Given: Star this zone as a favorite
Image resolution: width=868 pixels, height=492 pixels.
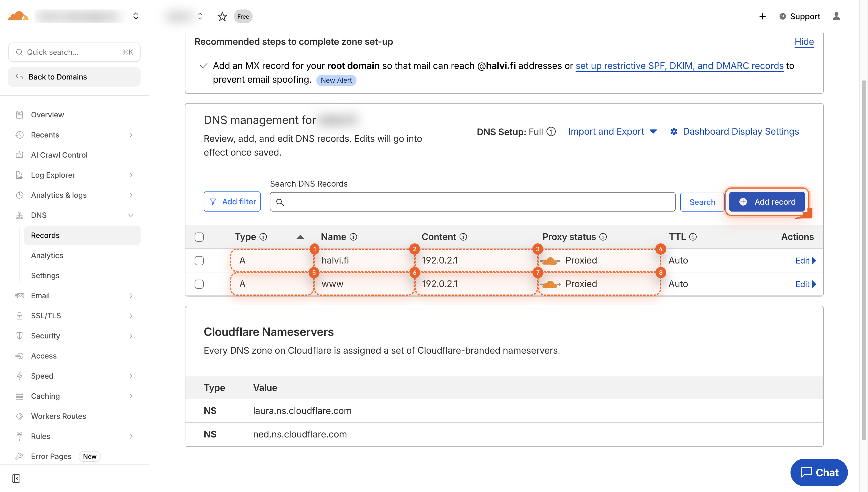Looking at the screenshot, I should pyautogui.click(x=222, y=16).
